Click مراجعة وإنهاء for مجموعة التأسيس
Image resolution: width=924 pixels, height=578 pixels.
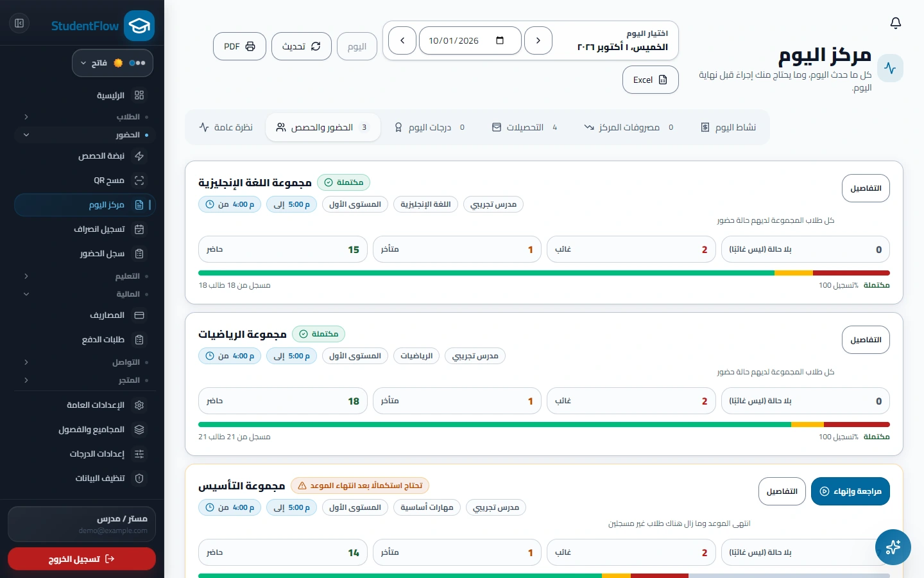pyautogui.click(x=850, y=491)
